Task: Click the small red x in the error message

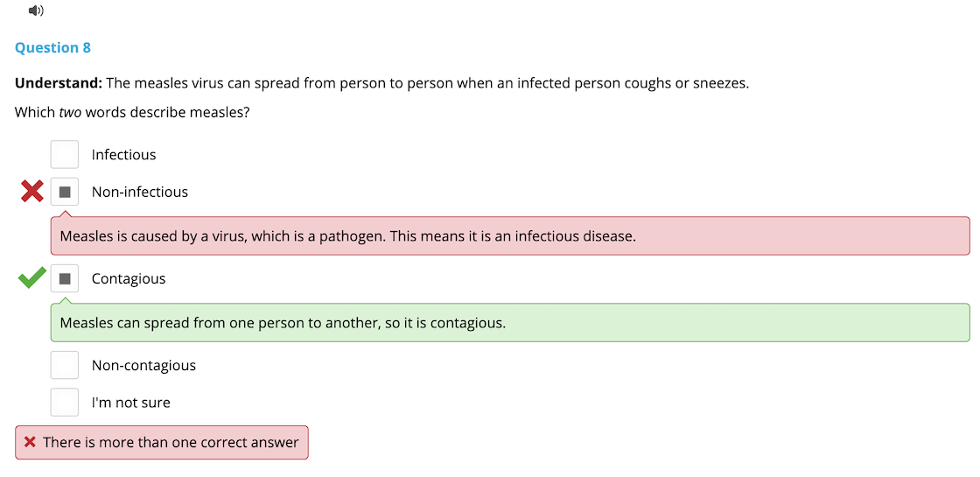Action: pos(30,443)
